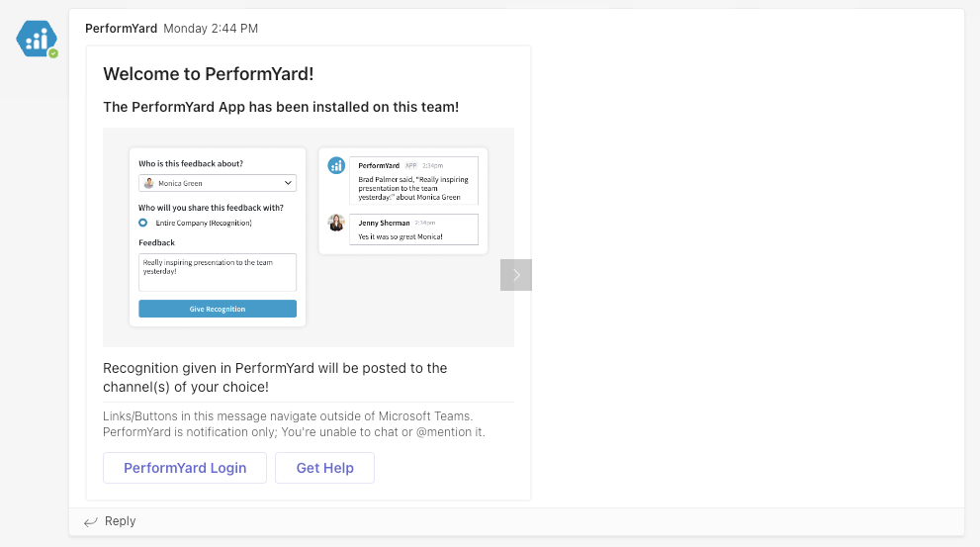980x547 pixels.
Task: Advance carousel with the right chevron
Action: [x=516, y=275]
